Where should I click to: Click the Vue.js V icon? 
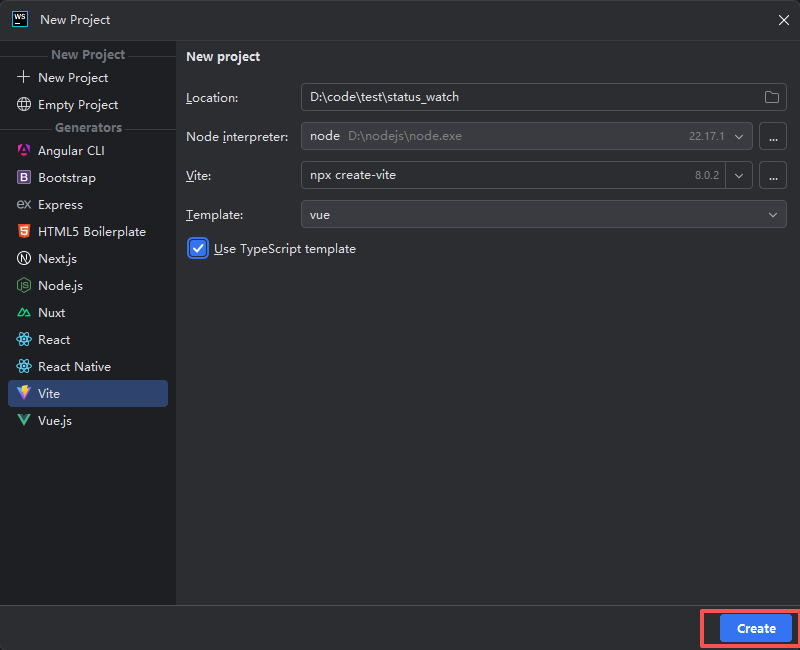pos(23,420)
